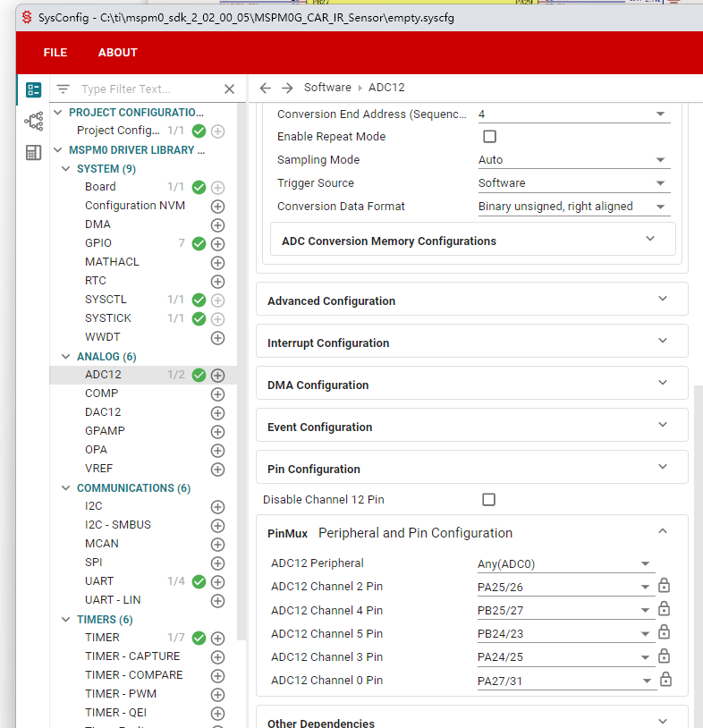Open the device tree view icon

(33, 121)
